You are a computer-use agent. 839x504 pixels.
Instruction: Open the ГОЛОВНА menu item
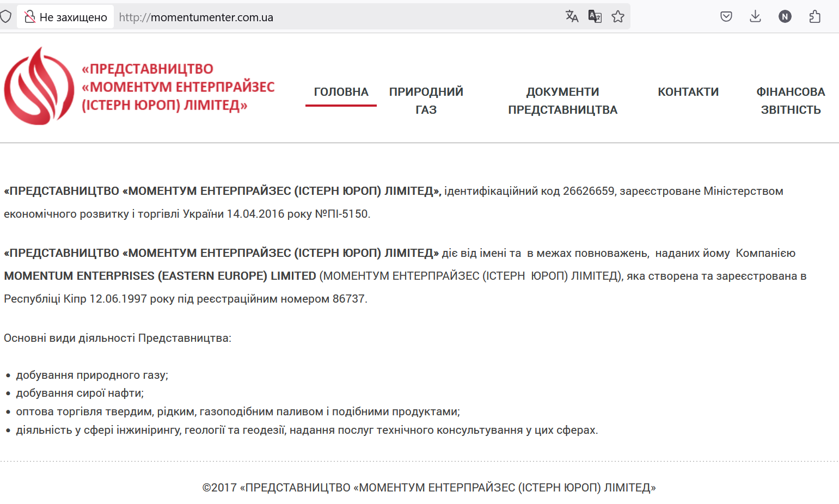click(x=341, y=92)
